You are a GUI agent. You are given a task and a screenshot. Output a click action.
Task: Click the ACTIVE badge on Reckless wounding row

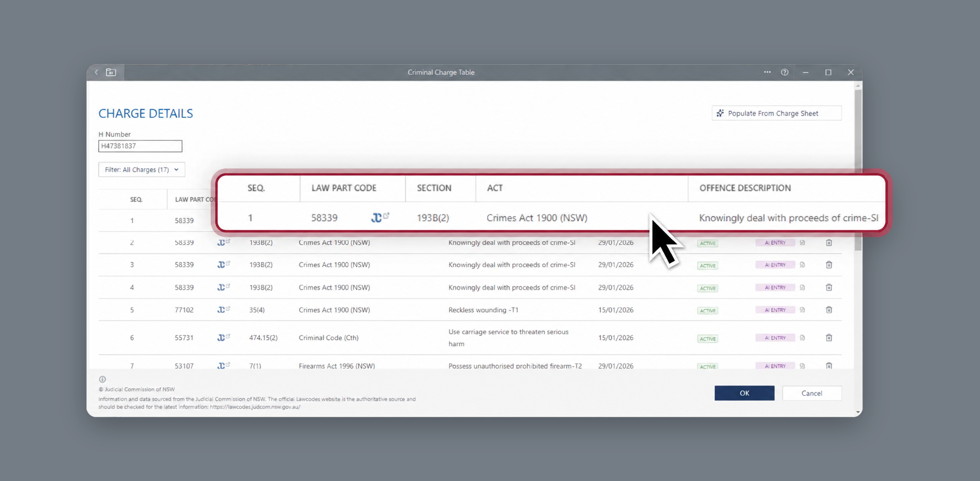pos(708,311)
